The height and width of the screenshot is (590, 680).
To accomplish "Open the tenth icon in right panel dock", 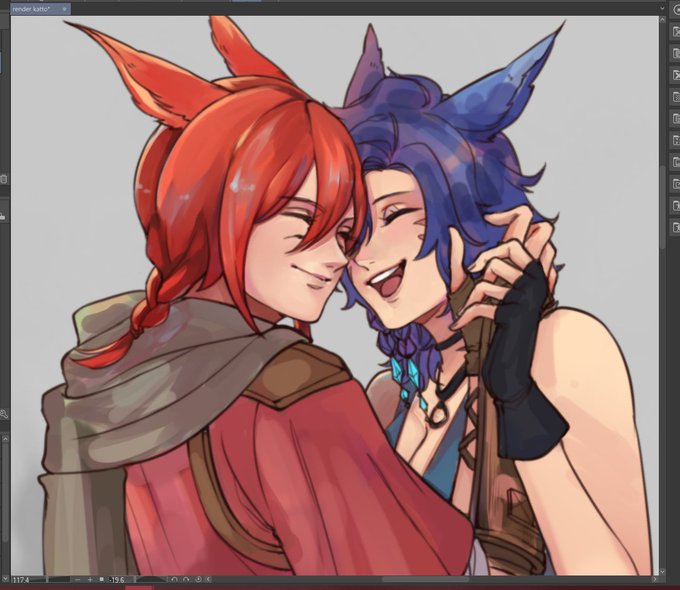I will pyautogui.click(x=675, y=205).
